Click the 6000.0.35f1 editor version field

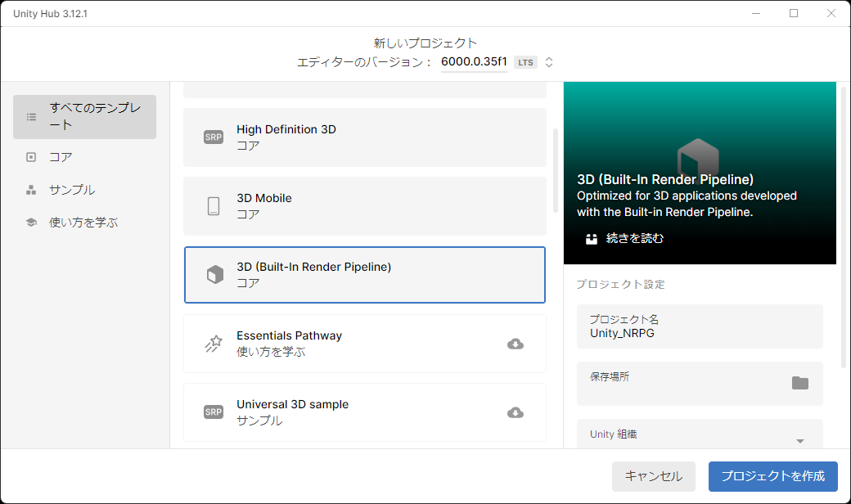point(474,62)
